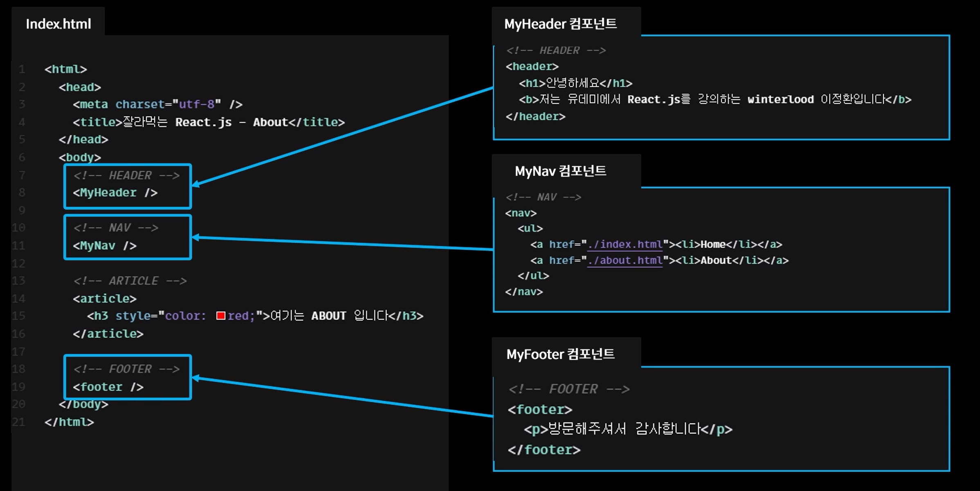Select the MyHeader 컴포넌트 title label
Image resolution: width=980 pixels, height=491 pixels.
click(560, 24)
